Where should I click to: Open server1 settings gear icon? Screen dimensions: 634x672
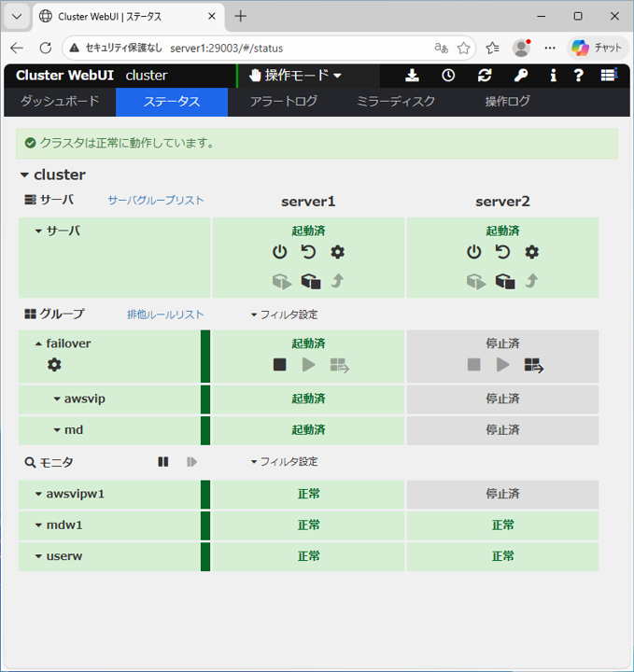pos(337,252)
